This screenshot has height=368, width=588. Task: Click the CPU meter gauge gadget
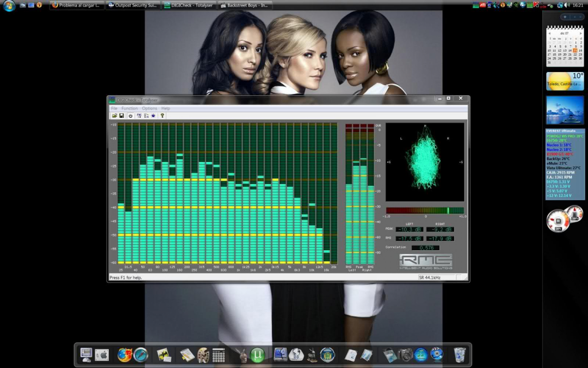[x=558, y=222]
